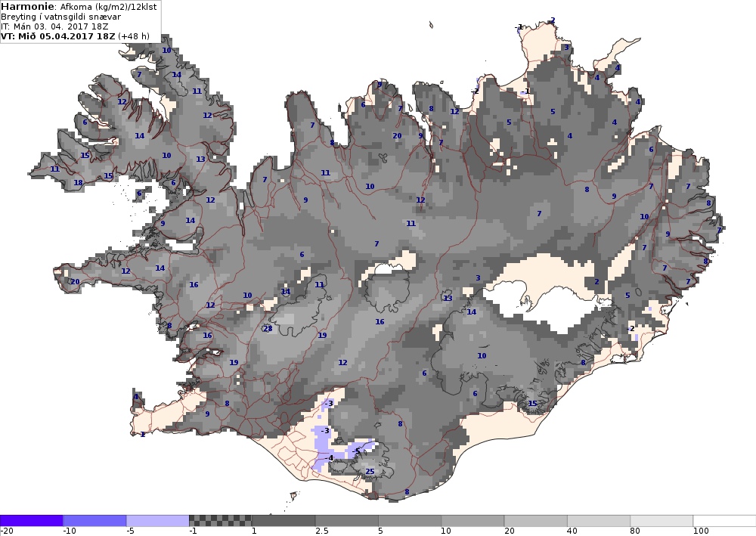This screenshot has width=756, height=536.
Task: Click the palest 80 to 100 legend swatch
Action: click(661, 521)
